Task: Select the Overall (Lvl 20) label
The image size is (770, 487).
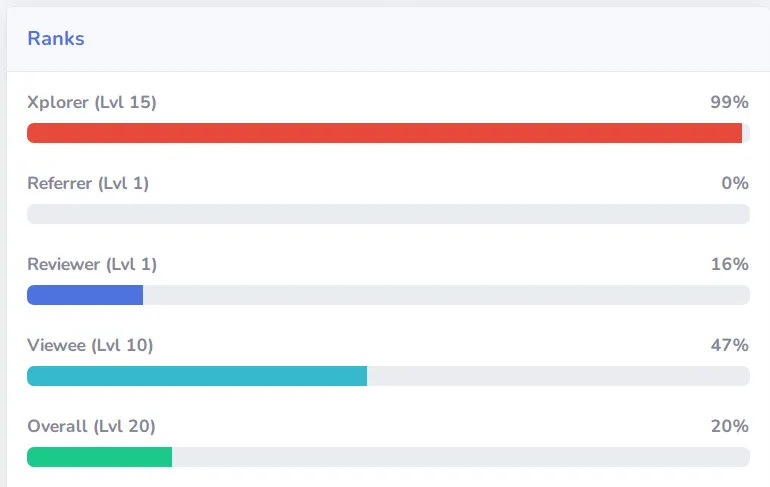Action: point(91,426)
